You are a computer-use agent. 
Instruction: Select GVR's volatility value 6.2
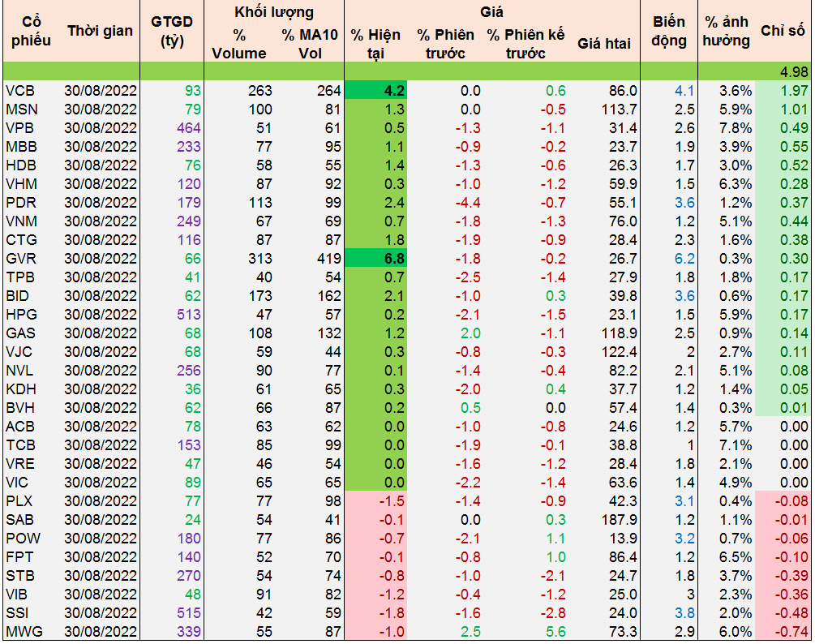(684, 258)
